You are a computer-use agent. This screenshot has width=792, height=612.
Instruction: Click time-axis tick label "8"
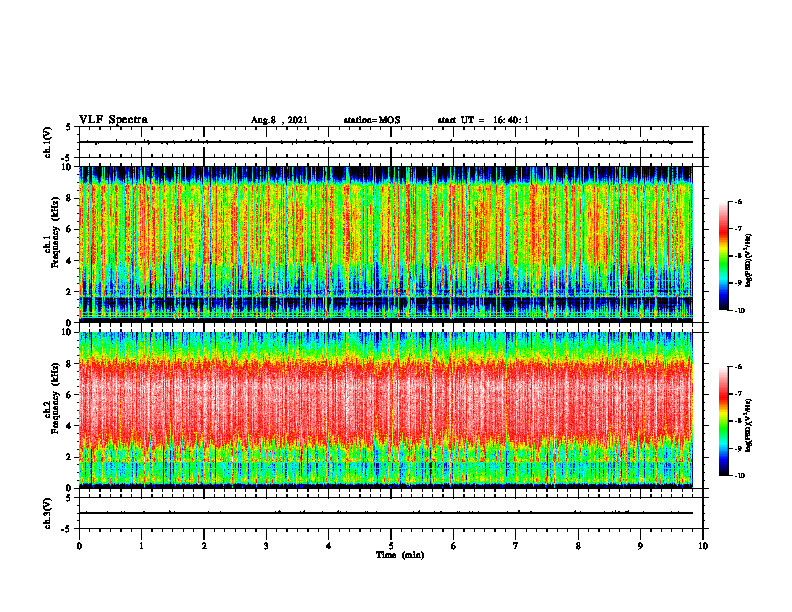pyautogui.click(x=578, y=546)
